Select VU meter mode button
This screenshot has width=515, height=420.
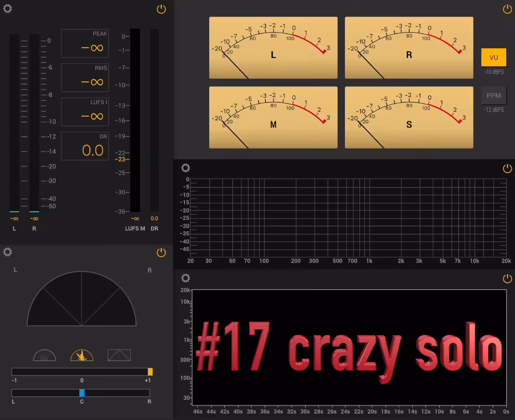(x=494, y=58)
